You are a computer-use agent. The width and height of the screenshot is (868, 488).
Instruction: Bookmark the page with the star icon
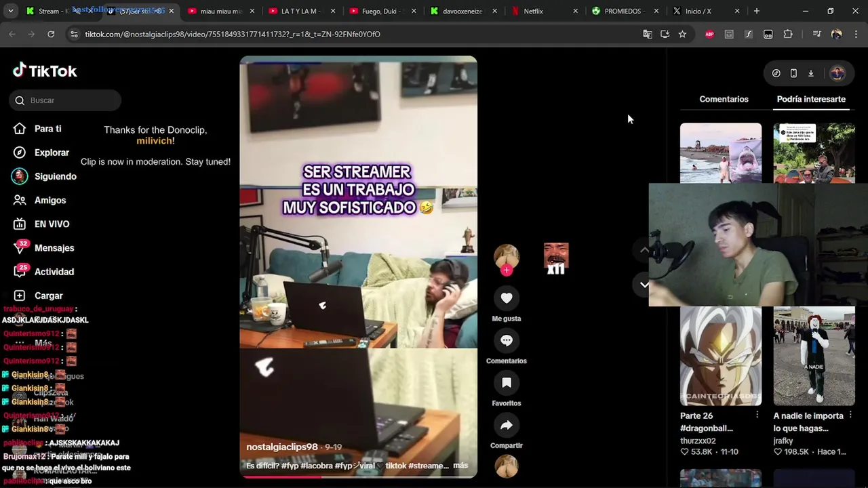(682, 34)
